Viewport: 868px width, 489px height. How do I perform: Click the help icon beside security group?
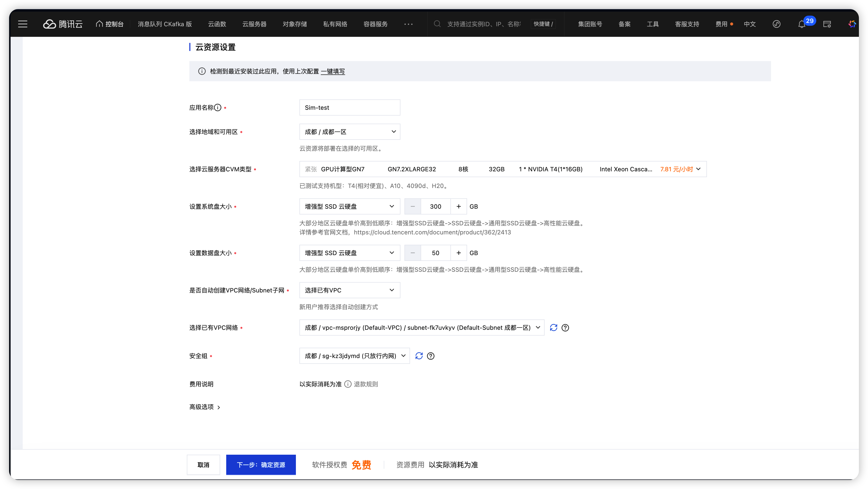[x=431, y=356]
